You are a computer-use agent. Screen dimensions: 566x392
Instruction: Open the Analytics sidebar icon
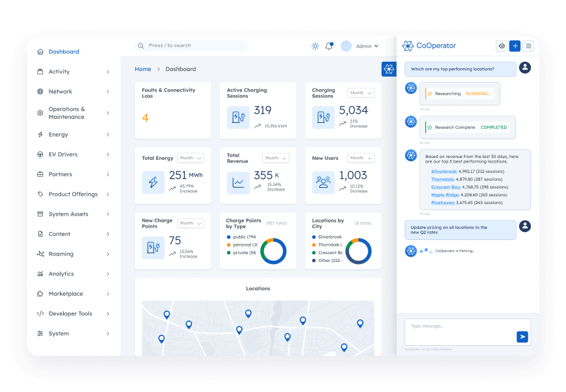40,274
